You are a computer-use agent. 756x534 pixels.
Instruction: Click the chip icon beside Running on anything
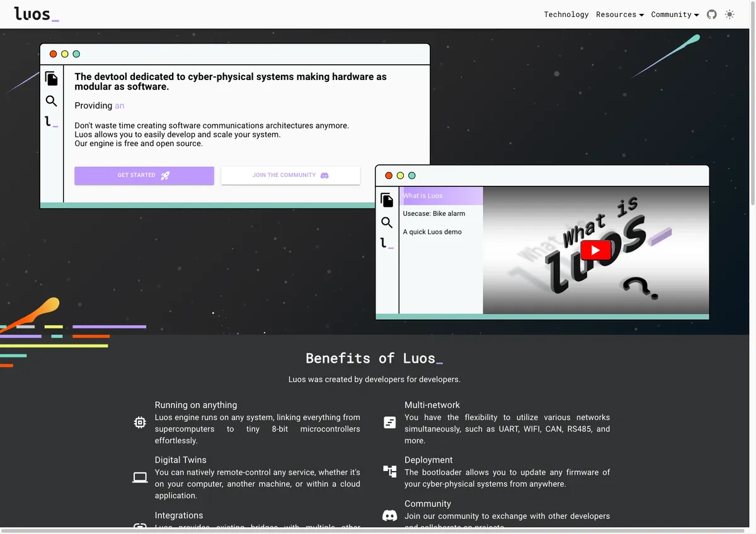coord(140,423)
